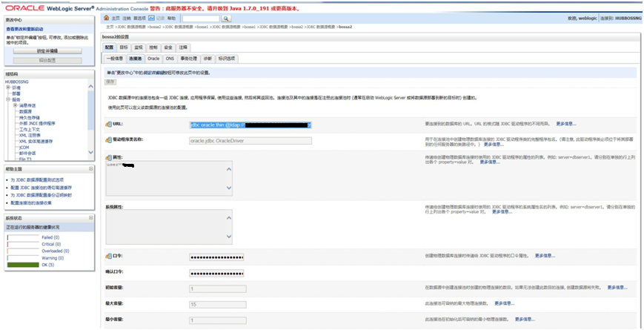Click the search magnifier button
The height and width of the screenshot is (330, 644).
pyautogui.click(x=226, y=19)
